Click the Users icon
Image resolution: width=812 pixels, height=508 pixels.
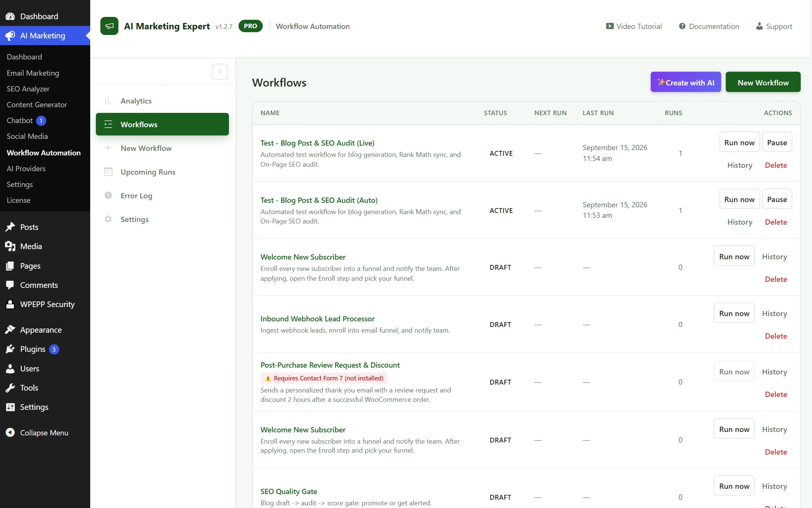(x=10, y=368)
